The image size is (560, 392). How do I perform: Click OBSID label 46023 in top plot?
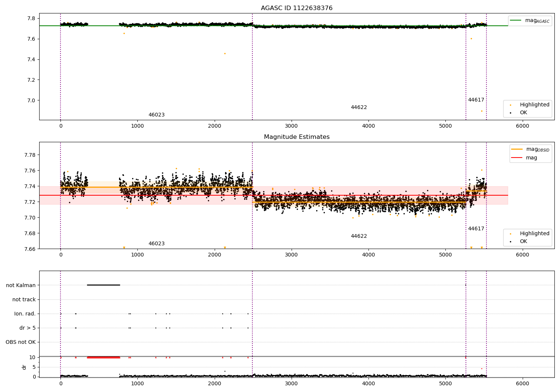[156, 115]
